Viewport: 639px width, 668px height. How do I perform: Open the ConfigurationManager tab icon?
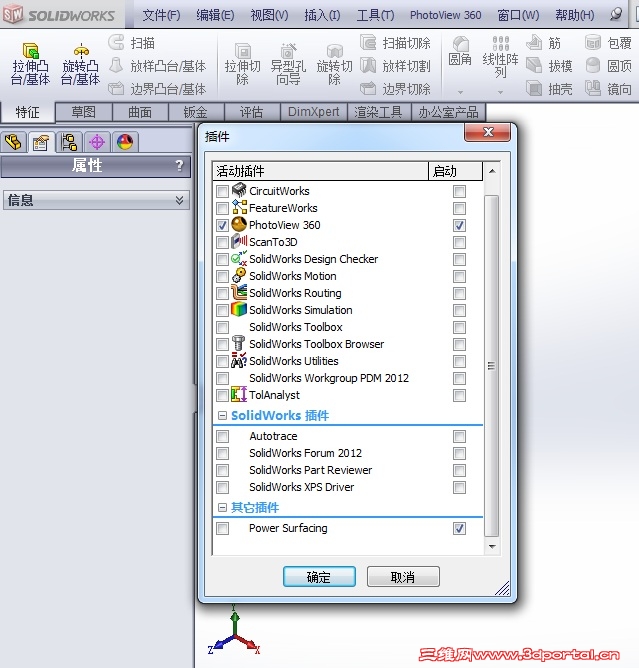pos(69,142)
